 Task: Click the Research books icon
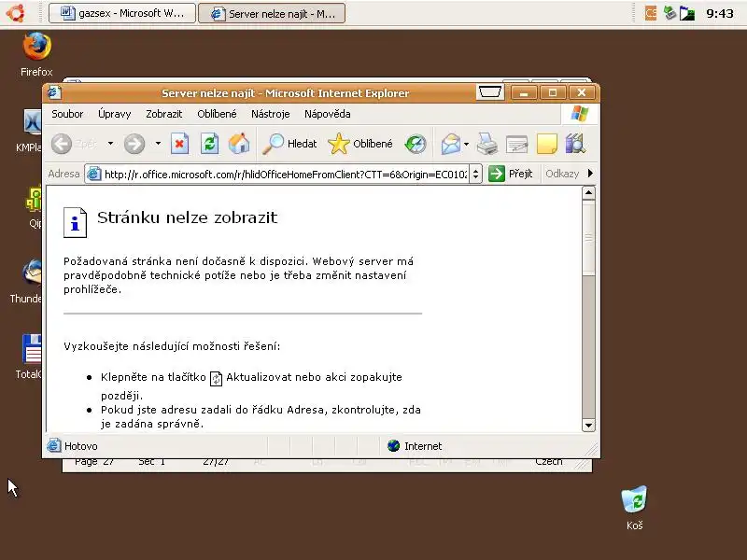[575, 144]
